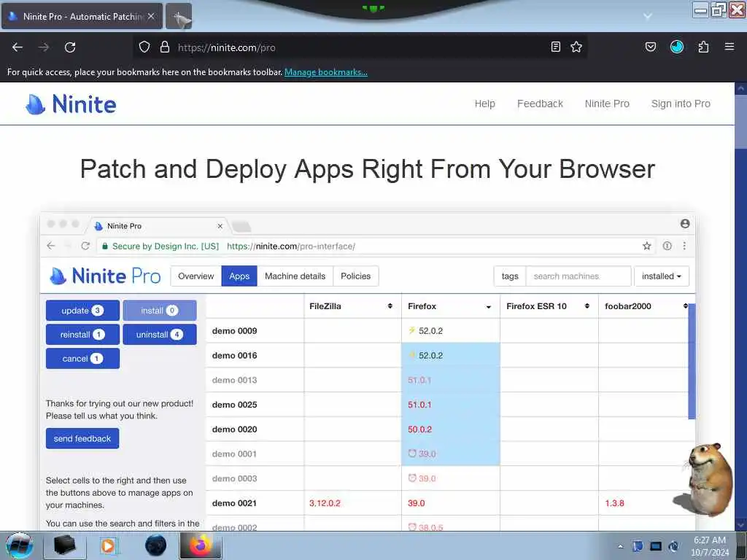This screenshot has width=747, height=560.
Task: Select the Machine details tab
Action: click(x=295, y=276)
